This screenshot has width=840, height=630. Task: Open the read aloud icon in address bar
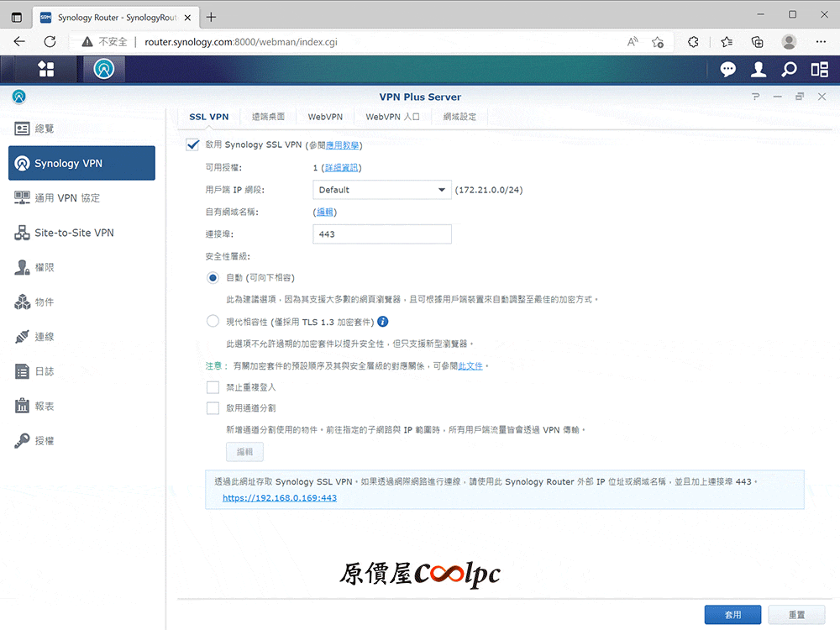pyautogui.click(x=633, y=42)
